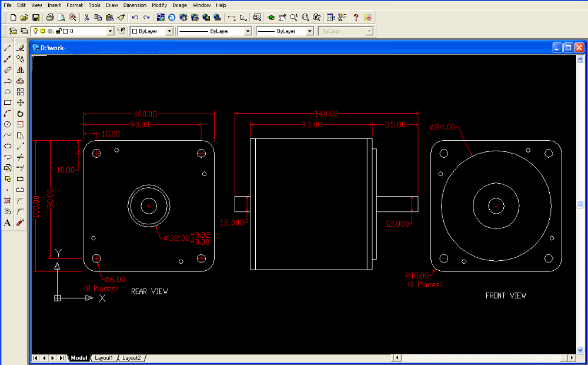The height and width of the screenshot is (365, 588).
Task: Click vertical scrollbar up arrow
Action: pos(580,59)
